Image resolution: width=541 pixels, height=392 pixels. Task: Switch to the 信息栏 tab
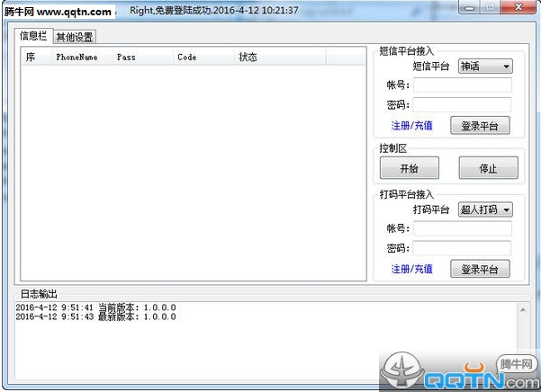click(33, 36)
